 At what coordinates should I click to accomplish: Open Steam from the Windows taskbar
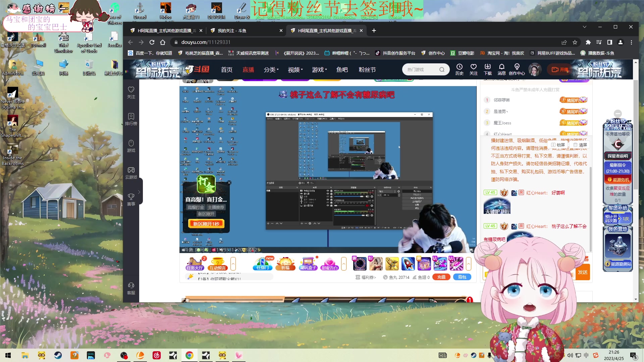click(58, 355)
